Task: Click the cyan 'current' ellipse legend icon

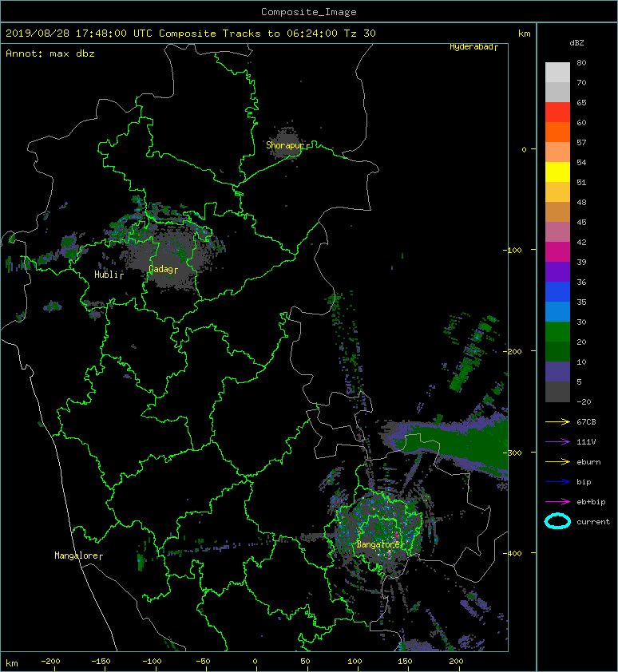Action: 557,521
